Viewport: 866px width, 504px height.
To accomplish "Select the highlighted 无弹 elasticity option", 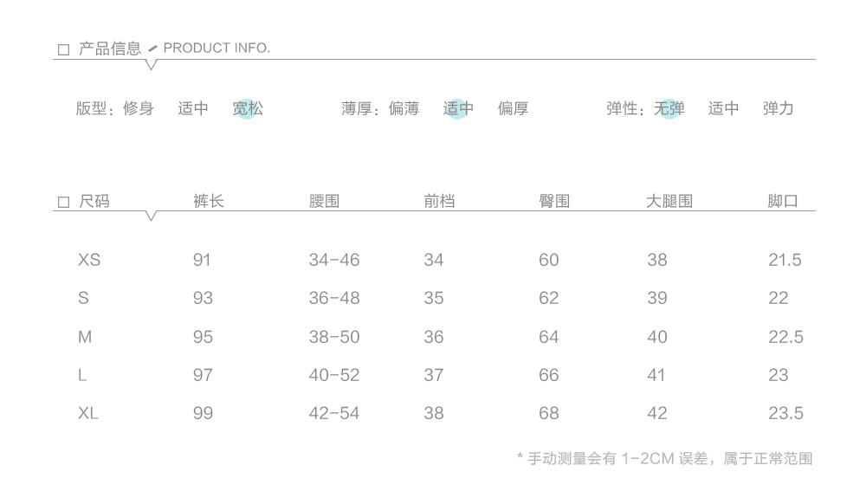I will click(x=669, y=108).
